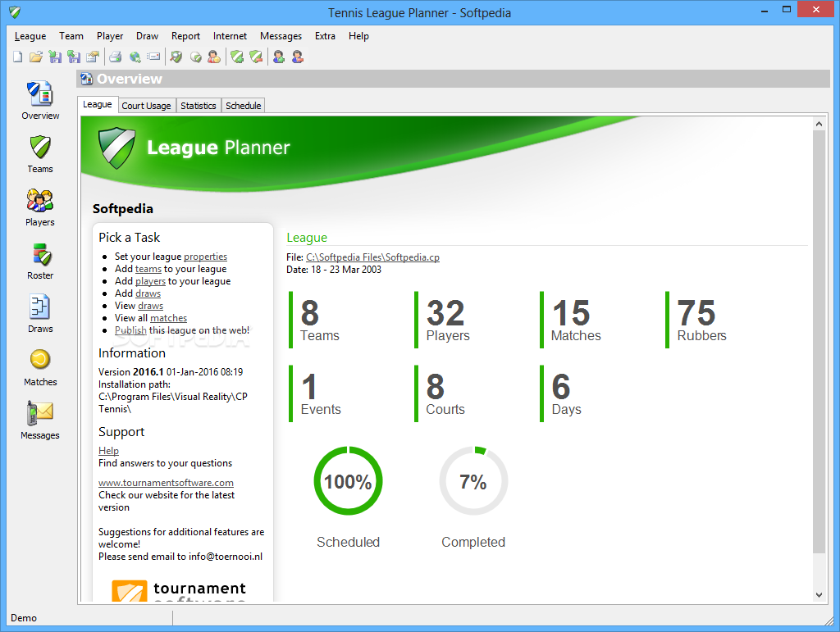Image resolution: width=840 pixels, height=632 pixels.
Task: Select the League tab
Action: point(98,104)
